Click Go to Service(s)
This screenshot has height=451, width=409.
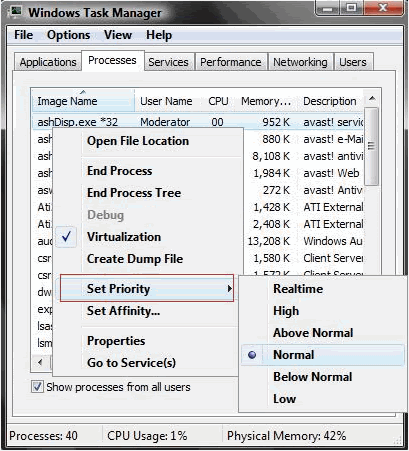[131, 363]
